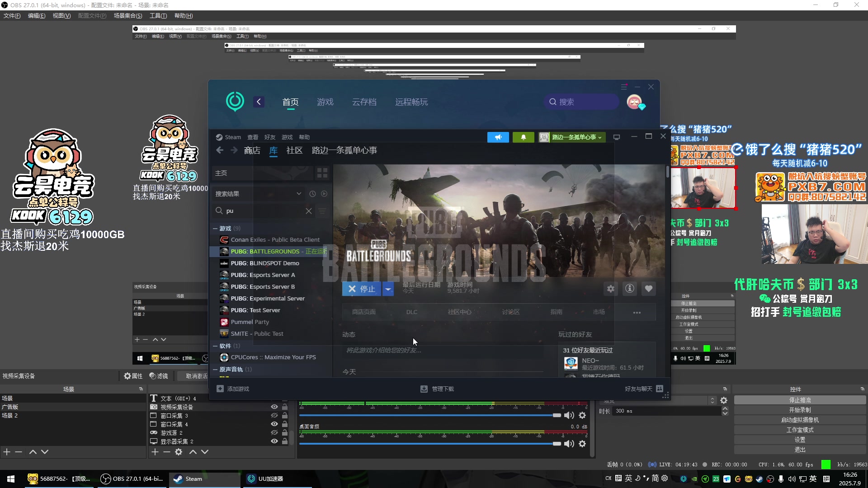Decrease 时长 duration with down arrow
Image resolution: width=868 pixels, height=488 pixels.
[725, 413]
